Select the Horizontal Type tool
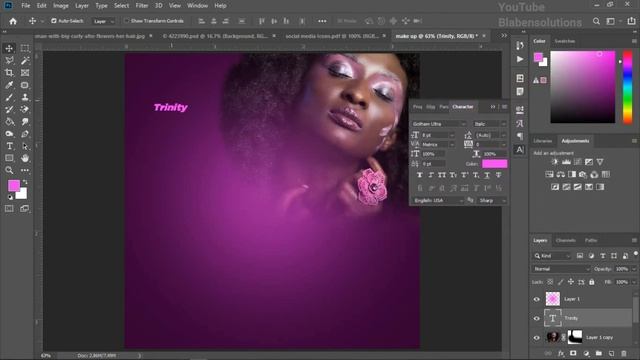Image resolution: width=640 pixels, height=360 pixels. click(x=9, y=146)
